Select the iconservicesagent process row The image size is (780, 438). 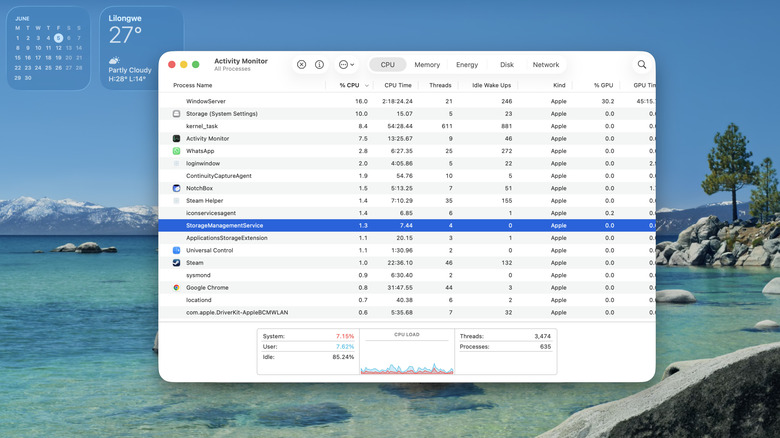pyautogui.click(x=407, y=213)
